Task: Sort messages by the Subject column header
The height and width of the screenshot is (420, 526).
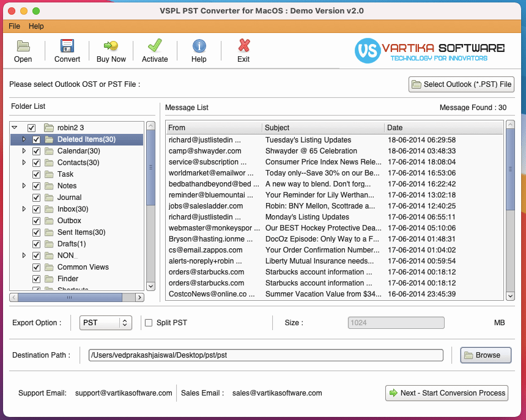Action: point(323,128)
